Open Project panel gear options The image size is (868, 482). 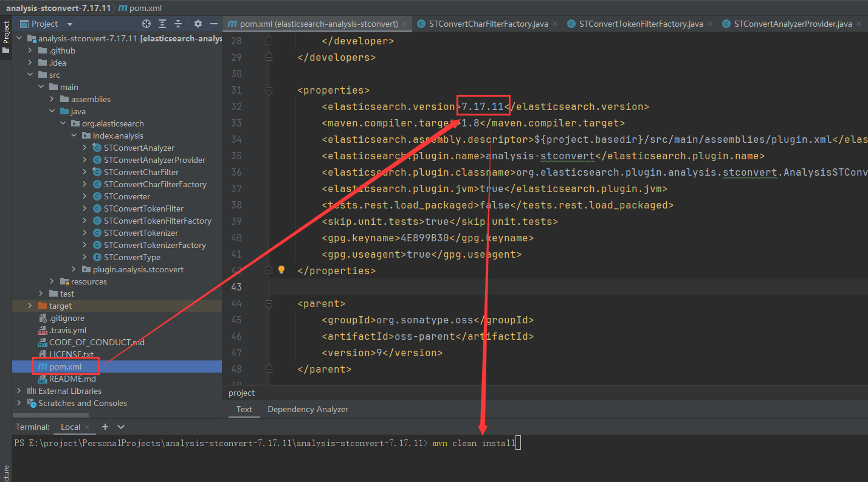pos(198,24)
